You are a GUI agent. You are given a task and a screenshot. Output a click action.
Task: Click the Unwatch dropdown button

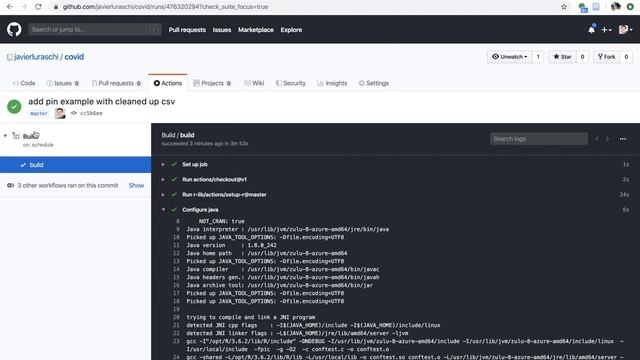click(x=509, y=57)
